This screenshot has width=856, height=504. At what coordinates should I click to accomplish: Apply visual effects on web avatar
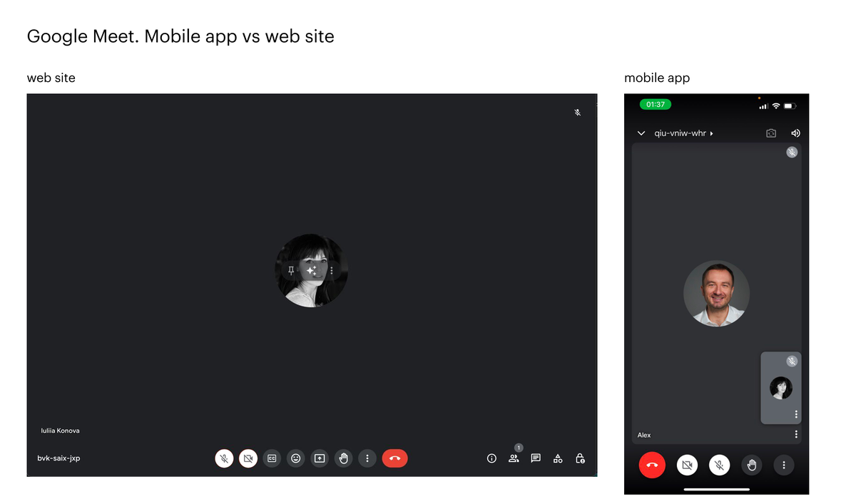pos(311,271)
